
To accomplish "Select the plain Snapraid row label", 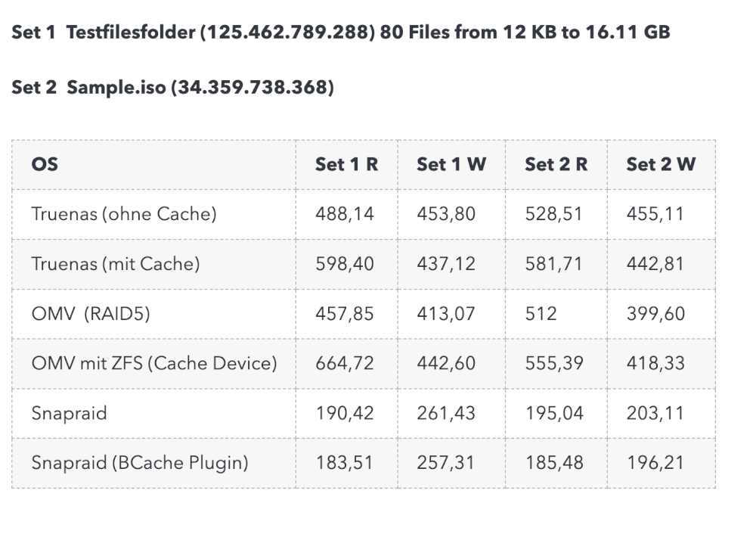I will point(69,414).
